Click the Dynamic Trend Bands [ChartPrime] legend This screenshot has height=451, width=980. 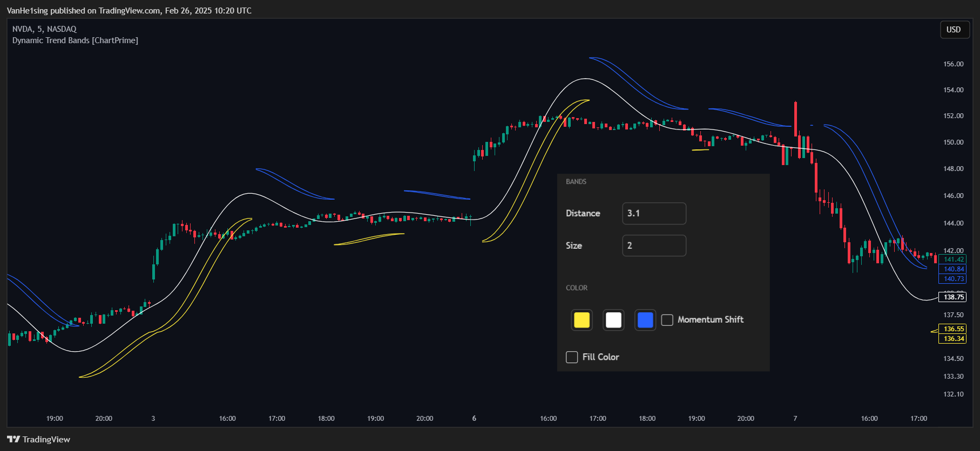tap(75, 40)
